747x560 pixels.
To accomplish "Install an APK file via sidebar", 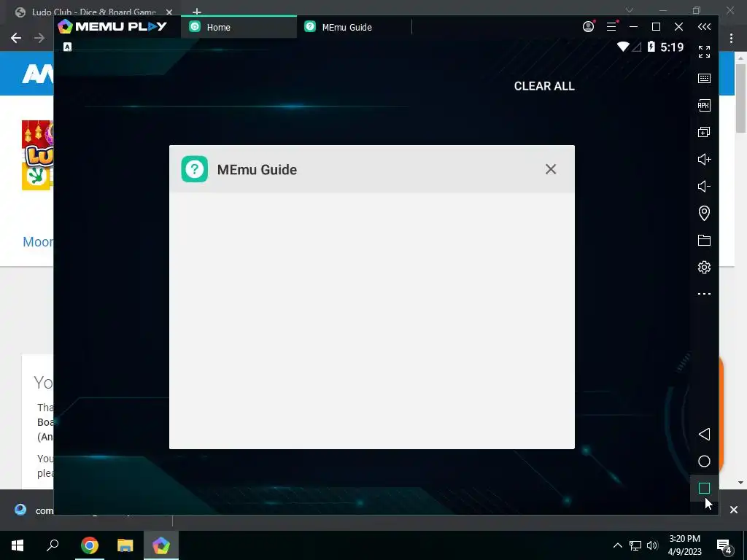I will coord(704,105).
